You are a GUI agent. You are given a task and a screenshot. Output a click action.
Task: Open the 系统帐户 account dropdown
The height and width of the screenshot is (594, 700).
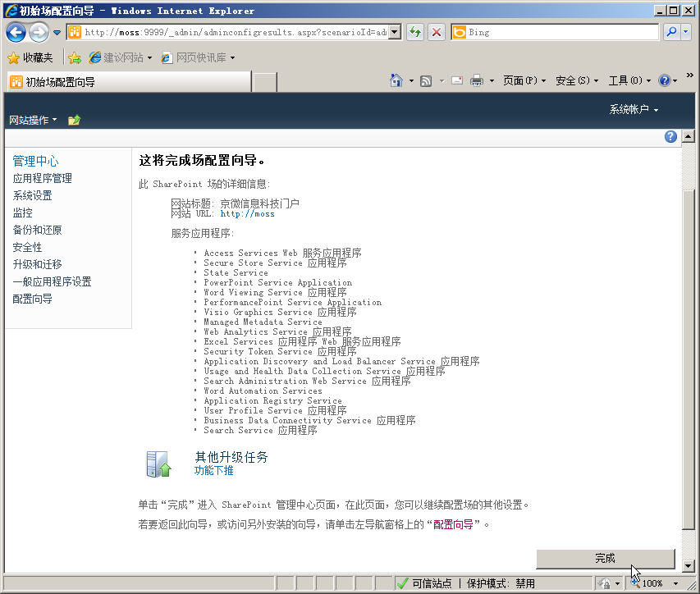(634, 109)
